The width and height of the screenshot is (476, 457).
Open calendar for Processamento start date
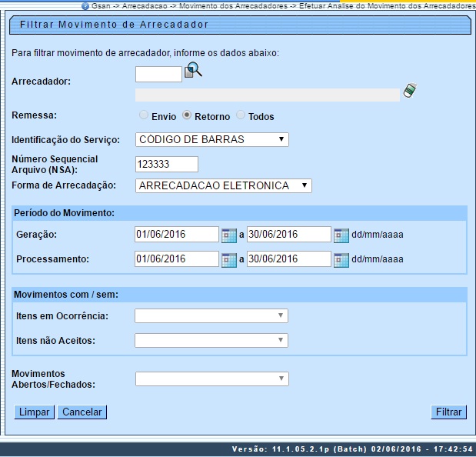[229, 260]
